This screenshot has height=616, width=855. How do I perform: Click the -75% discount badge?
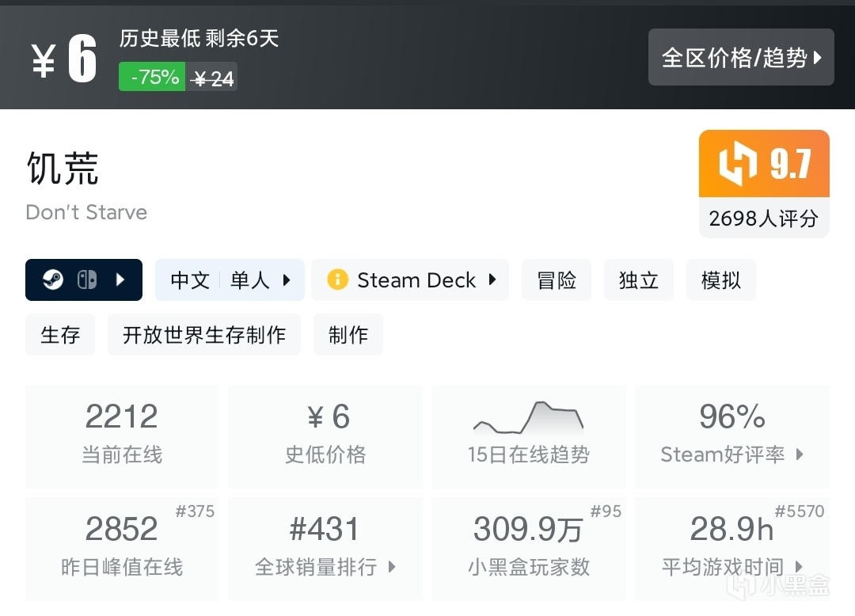point(153,77)
